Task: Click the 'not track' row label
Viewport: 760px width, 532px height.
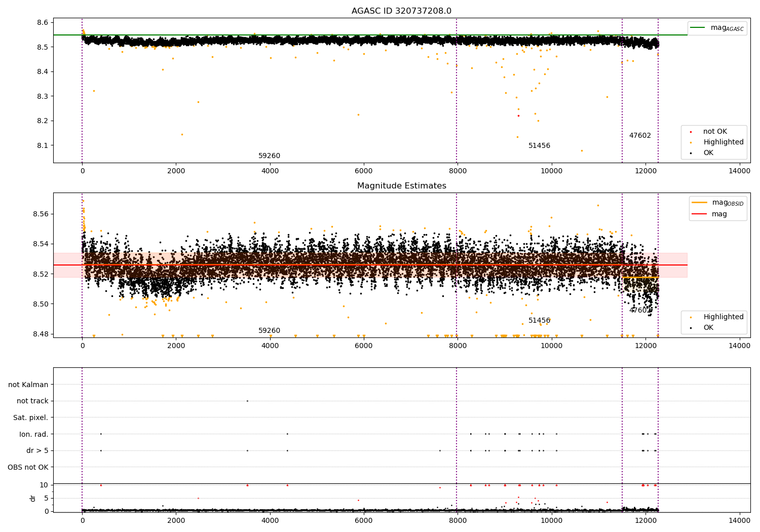Action: tap(32, 401)
